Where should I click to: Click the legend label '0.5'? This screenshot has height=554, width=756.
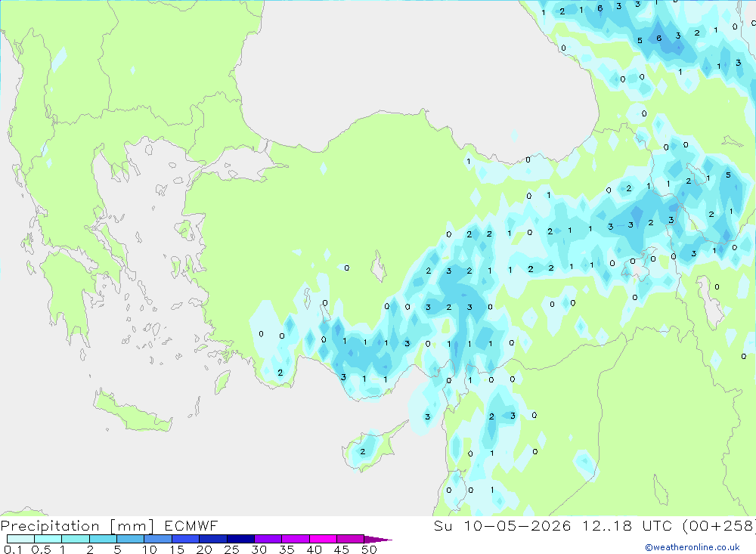[x=41, y=549]
